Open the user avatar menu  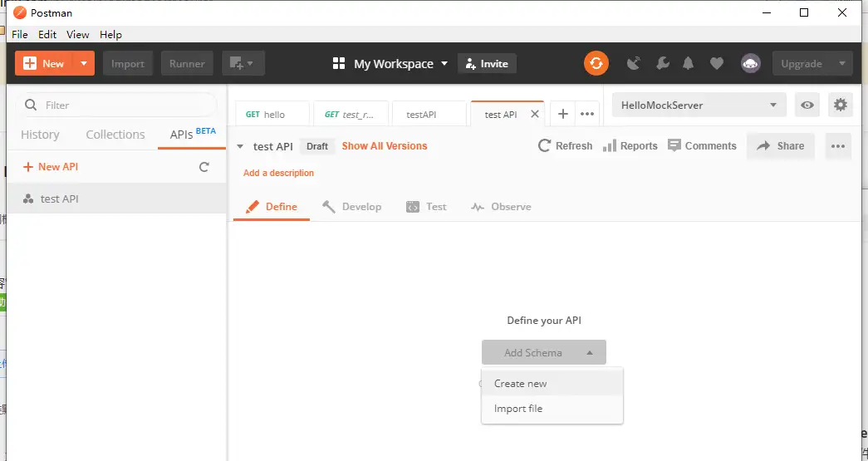[x=750, y=63]
